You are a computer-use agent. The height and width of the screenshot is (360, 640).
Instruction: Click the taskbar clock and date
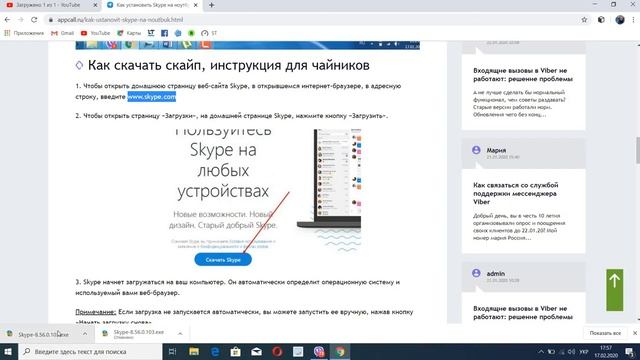coord(606,351)
